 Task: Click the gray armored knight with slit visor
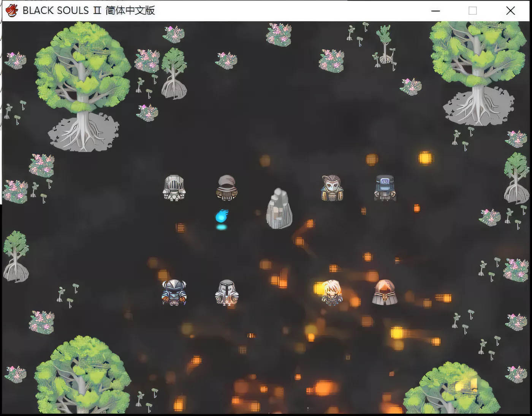click(226, 292)
